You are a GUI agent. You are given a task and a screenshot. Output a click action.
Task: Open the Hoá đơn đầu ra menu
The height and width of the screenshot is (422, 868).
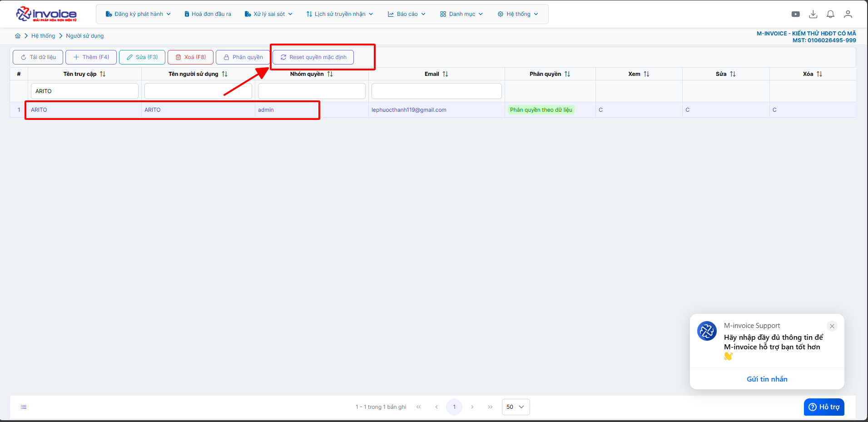[x=208, y=14]
